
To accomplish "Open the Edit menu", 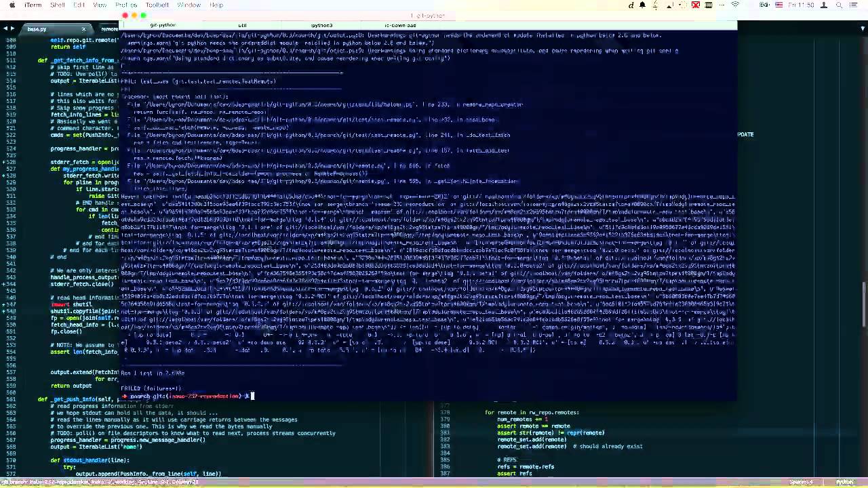I will (x=79, y=5).
